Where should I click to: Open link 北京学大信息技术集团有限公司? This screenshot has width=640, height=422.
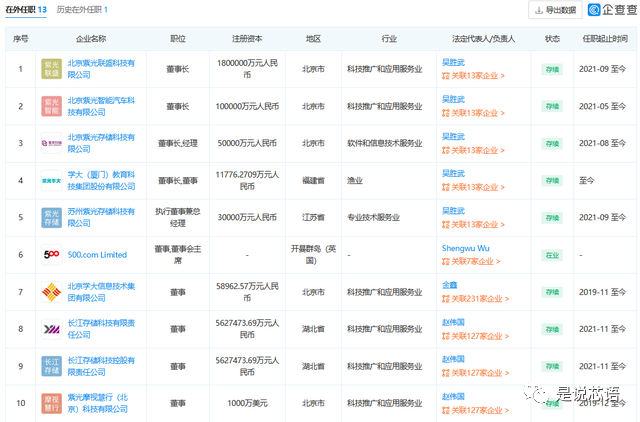point(101,292)
